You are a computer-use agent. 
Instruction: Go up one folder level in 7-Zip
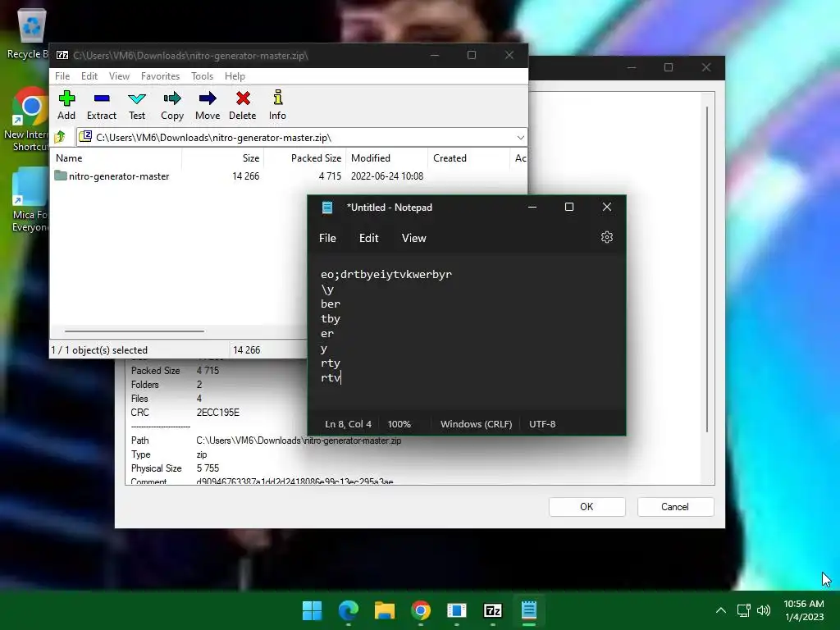coord(61,137)
